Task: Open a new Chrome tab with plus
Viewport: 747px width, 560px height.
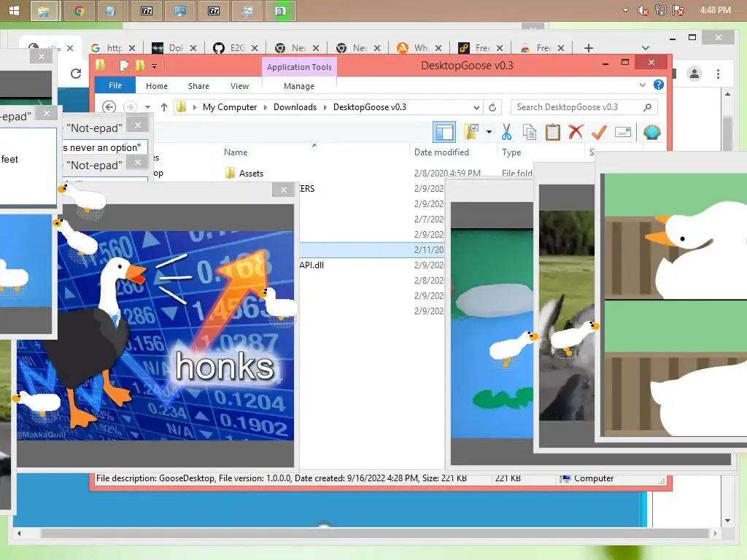Action: coord(589,47)
